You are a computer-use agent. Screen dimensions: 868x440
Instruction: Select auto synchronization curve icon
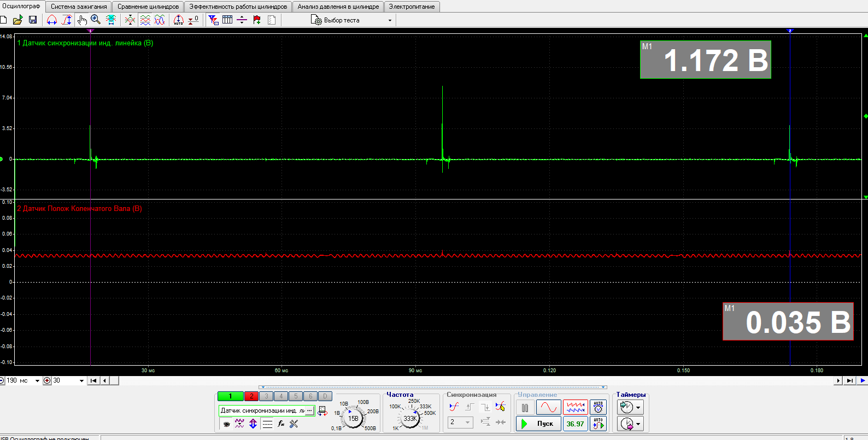(x=454, y=407)
